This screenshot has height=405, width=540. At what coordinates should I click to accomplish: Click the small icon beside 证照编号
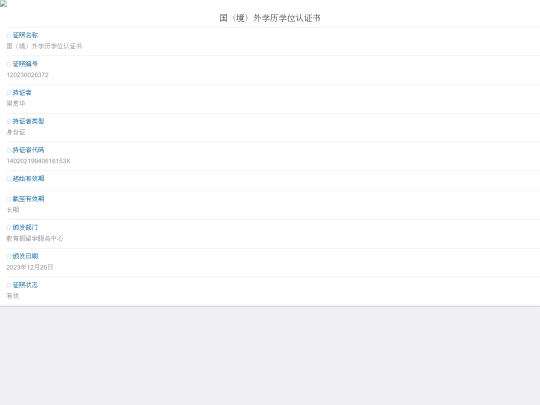[x=9, y=64]
